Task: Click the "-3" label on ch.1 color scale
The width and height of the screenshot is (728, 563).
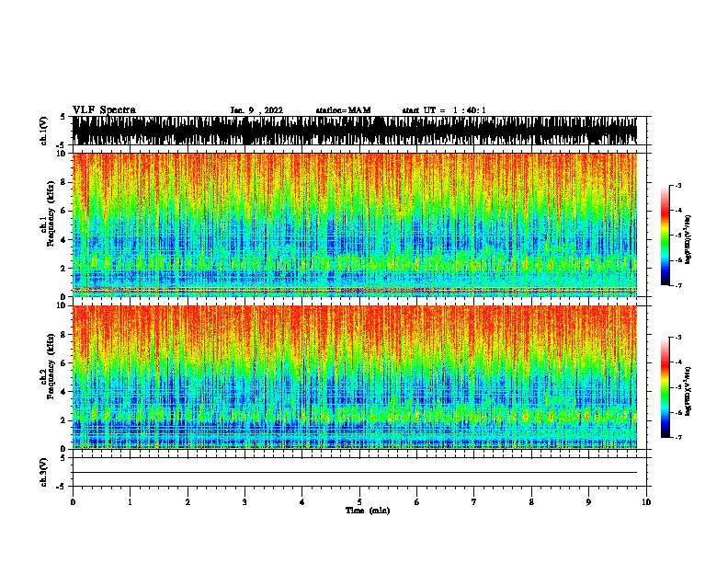Action: (678, 186)
